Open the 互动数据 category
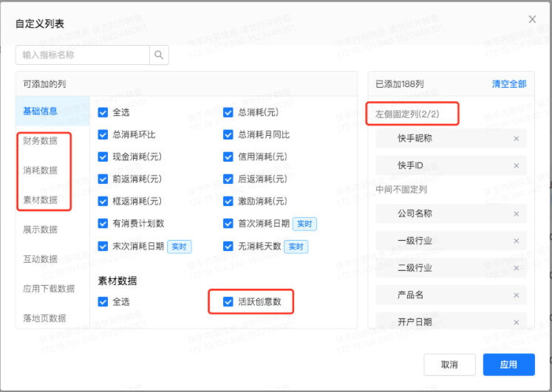This screenshot has width=552, height=392. click(x=40, y=259)
